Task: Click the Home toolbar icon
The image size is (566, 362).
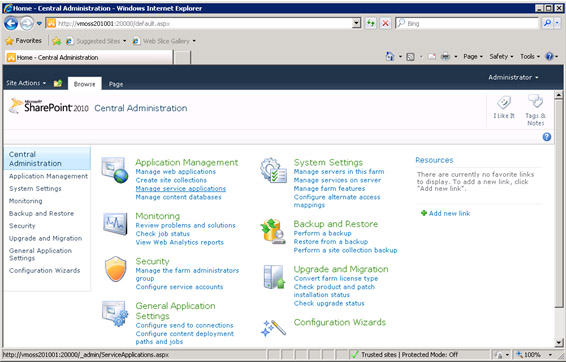Action: click(390, 57)
